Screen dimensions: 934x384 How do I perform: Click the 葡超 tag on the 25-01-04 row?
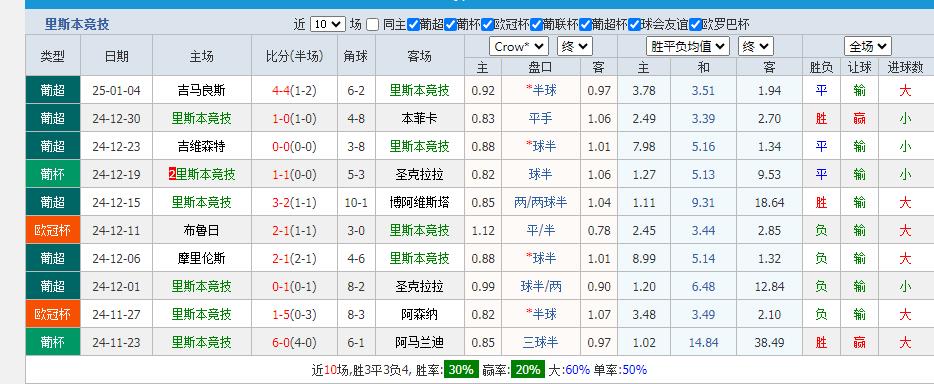pyautogui.click(x=53, y=90)
